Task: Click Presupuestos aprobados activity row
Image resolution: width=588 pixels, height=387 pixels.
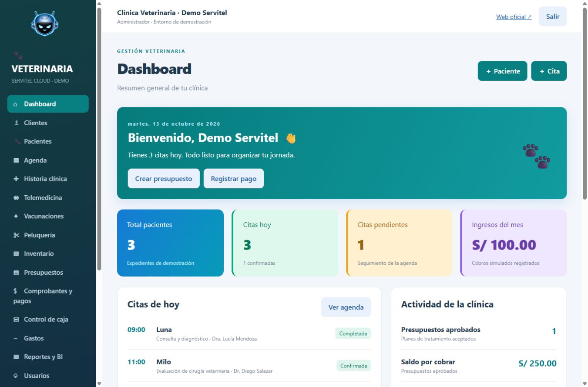Action: (x=479, y=334)
